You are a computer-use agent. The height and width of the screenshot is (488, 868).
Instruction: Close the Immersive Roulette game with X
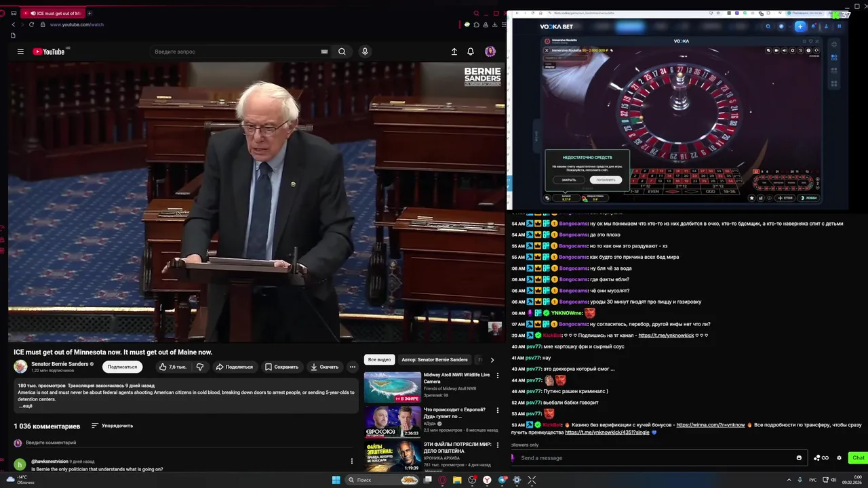pyautogui.click(x=547, y=50)
